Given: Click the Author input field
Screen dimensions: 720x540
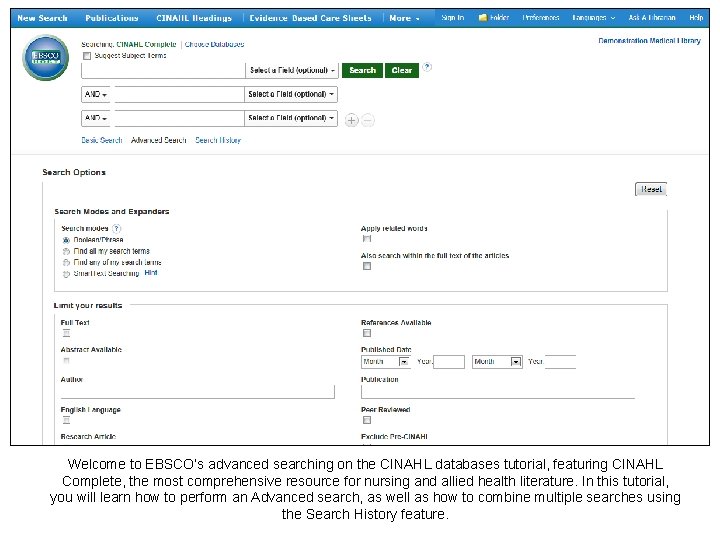Looking at the screenshot, I should (197, 392).
